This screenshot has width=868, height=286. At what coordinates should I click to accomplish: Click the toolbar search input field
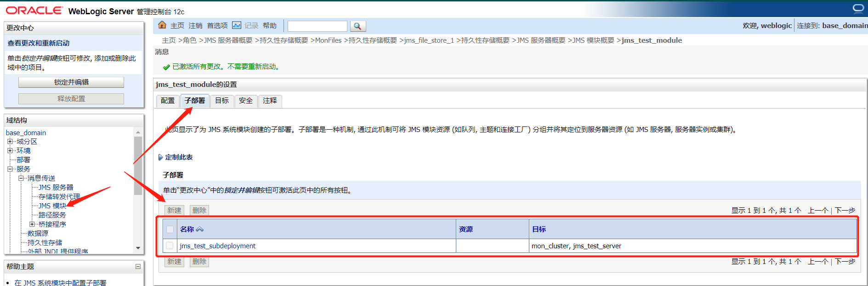coord(318,26)
